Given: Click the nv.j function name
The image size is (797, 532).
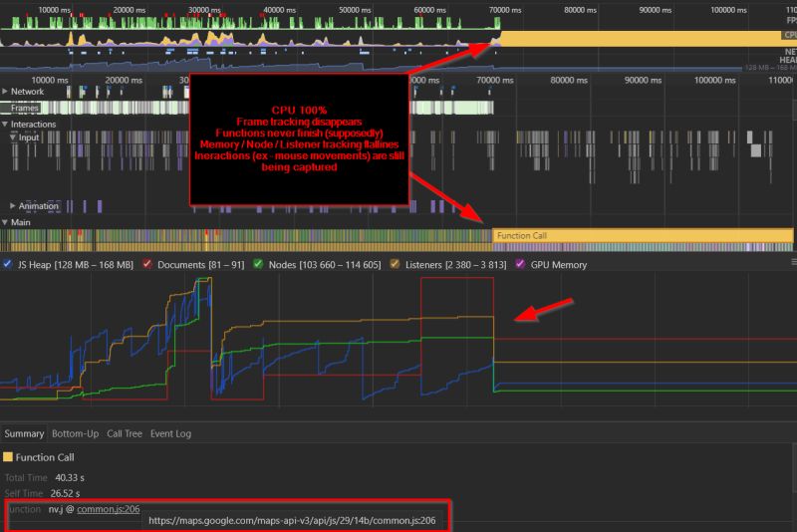Looking at the screenshot, I should point(56,509).
